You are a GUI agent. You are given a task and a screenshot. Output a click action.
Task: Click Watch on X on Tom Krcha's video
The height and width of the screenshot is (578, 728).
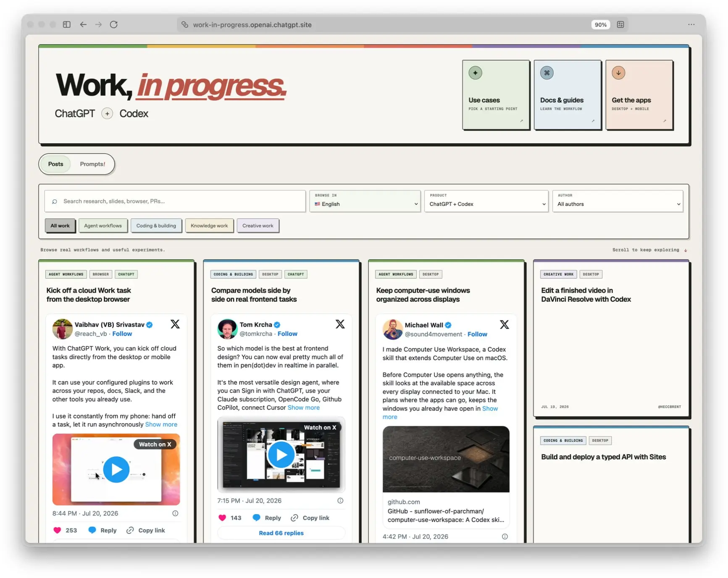click(x=320, y=427)
